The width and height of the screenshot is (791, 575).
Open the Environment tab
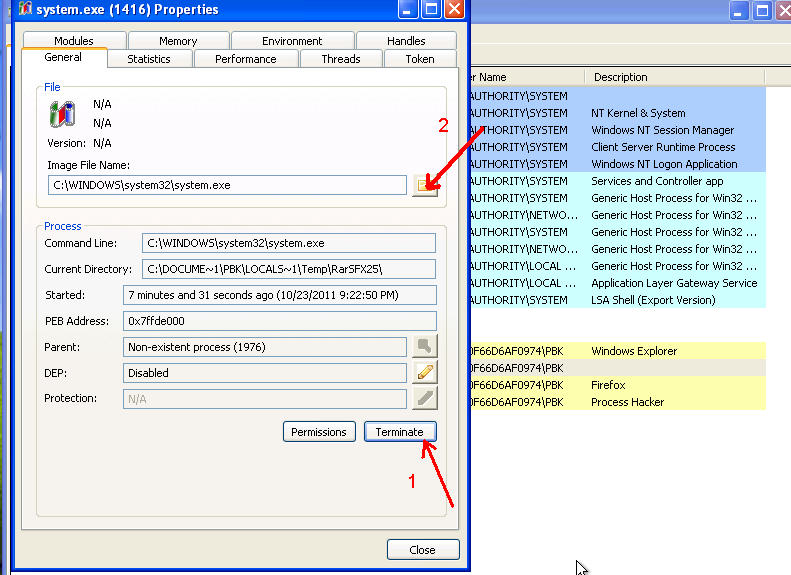click(292, 40)
